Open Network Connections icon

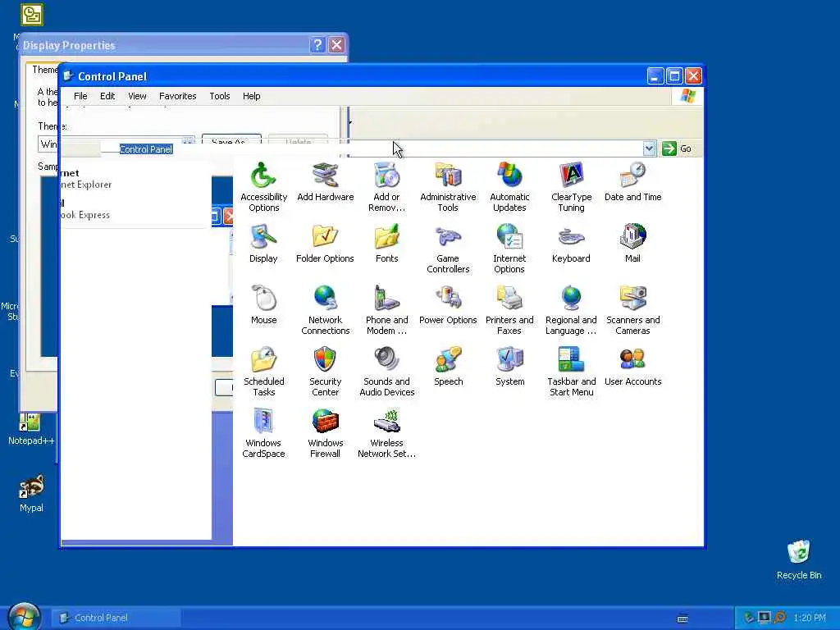point(325,299)
